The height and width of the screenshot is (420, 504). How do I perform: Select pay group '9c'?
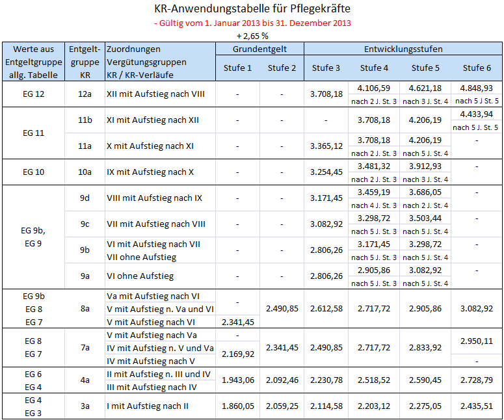85,224
